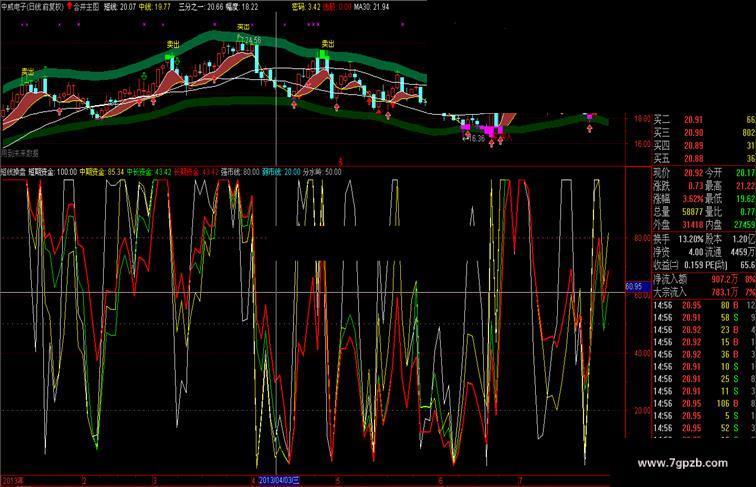Click the 总量 58877 quote field
Viewport: 756px width, 487px height.
678,212
